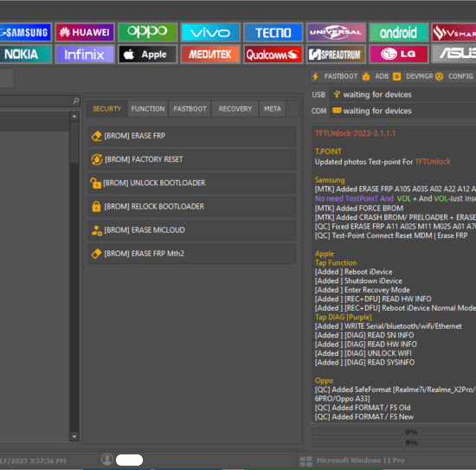Click the Samsung heading in log
Image resolution: width=476 pixels, height=470 pixels.
coord(330,180)
